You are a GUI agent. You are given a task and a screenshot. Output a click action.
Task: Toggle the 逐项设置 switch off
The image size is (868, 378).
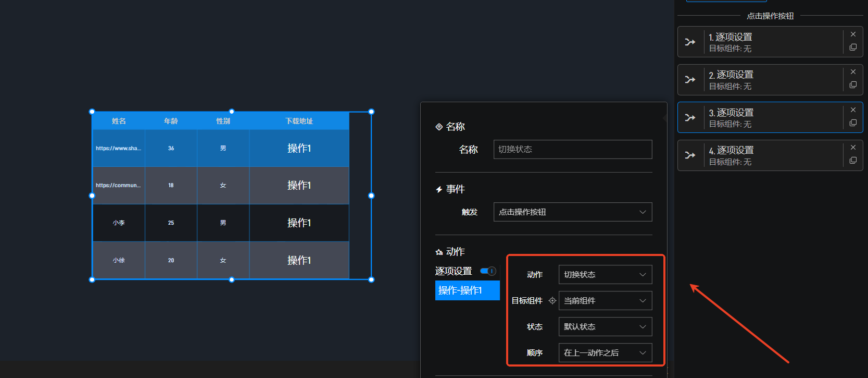(488, 271)
